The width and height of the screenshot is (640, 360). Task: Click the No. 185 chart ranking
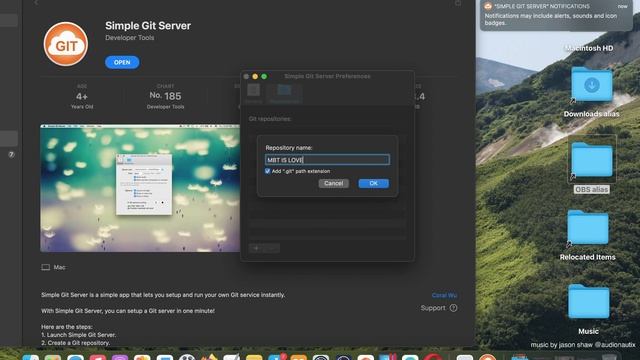[x=165, y=96]
